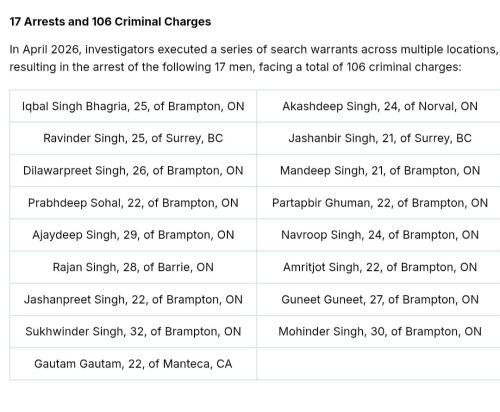Select the Iqbal Singh Bhagria table cell

[x=133, y=106]
